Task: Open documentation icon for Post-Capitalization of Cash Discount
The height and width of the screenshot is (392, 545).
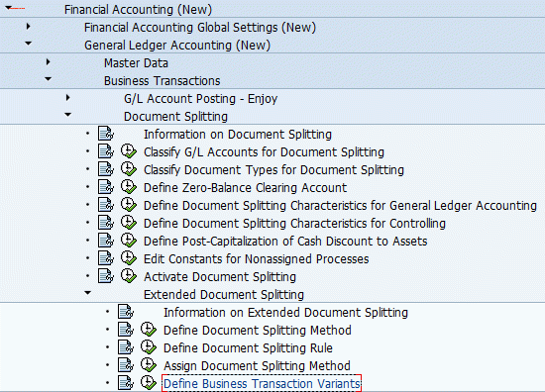Action: pyautogui.click(x=106, y=241)
